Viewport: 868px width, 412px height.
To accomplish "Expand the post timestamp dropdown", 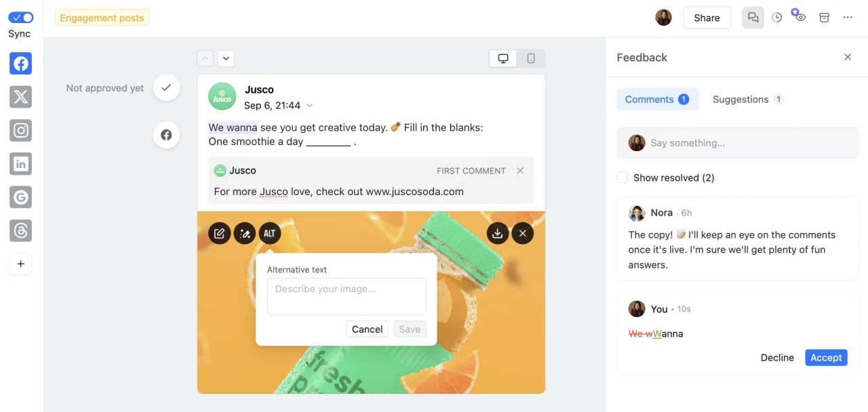I will pyautogui.click(x=309, y=105).
